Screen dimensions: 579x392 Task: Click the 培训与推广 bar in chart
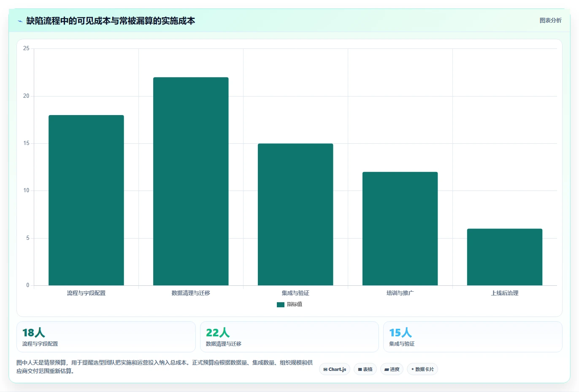tap(400, 228)
